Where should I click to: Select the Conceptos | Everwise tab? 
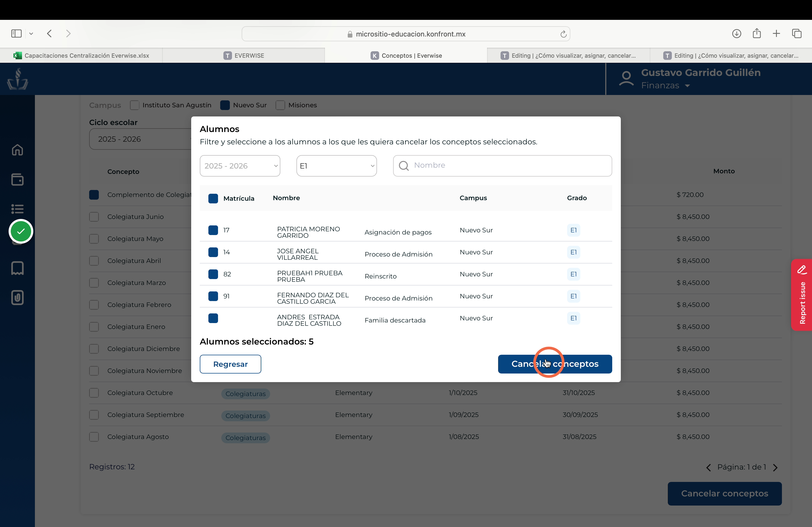click(x=406, y=56)
